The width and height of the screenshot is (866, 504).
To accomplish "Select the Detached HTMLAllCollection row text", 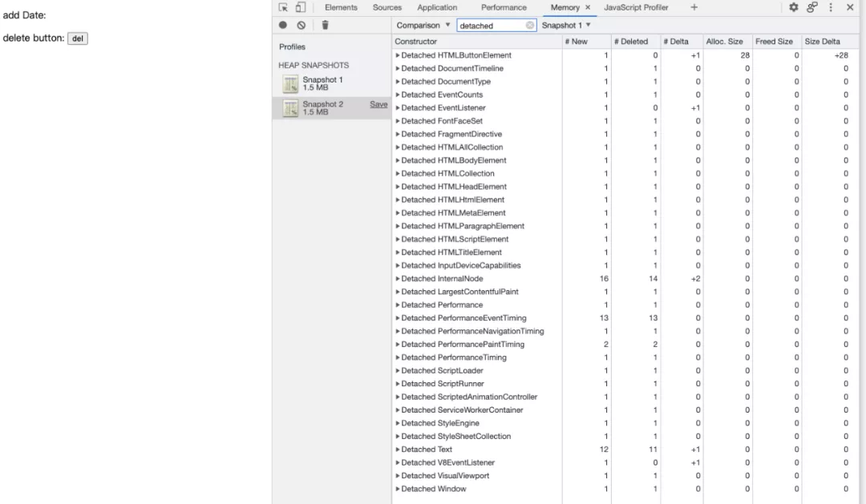I will 451,147.
